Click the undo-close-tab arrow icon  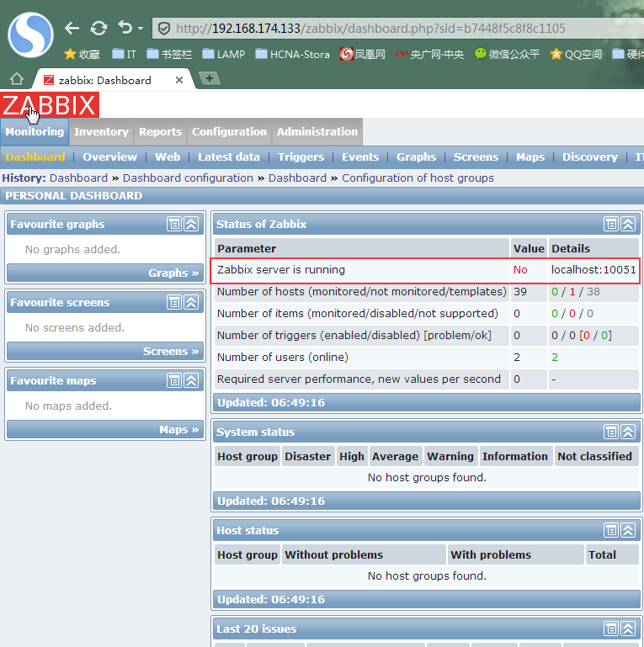pyautogui.click(x=125, y=28)
